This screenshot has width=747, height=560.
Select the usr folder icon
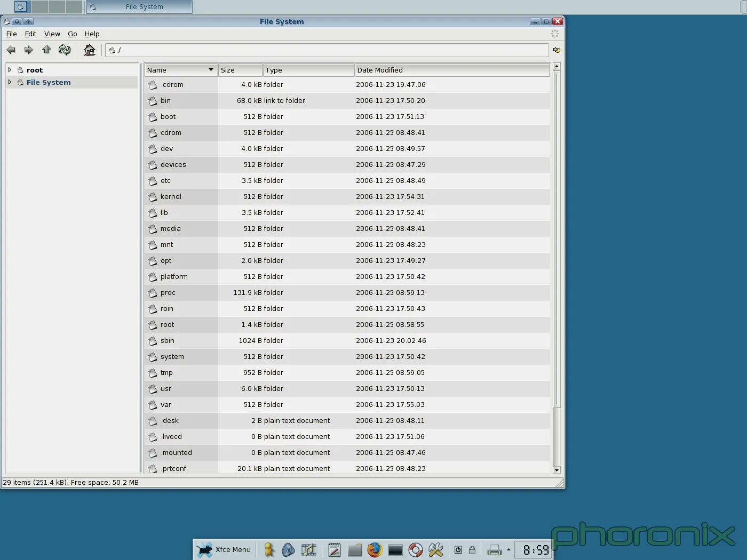point(153,389)
